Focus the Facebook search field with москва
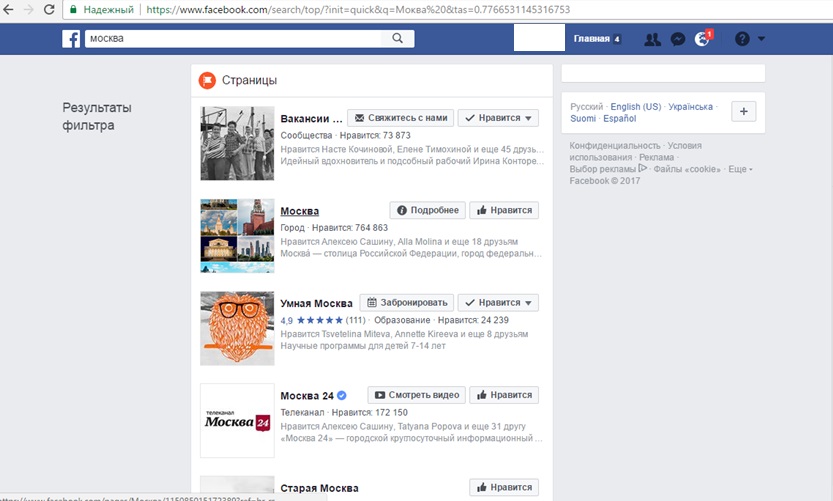This screenshot has width=833, height=501. point(233,38)
